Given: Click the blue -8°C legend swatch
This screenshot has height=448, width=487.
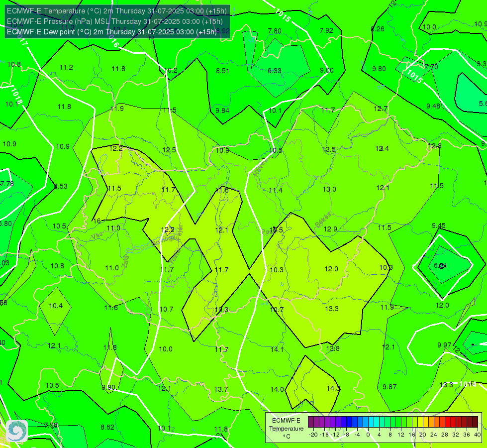Looking at the screenshot, I should pyautogui.click(x=349, y=422).
